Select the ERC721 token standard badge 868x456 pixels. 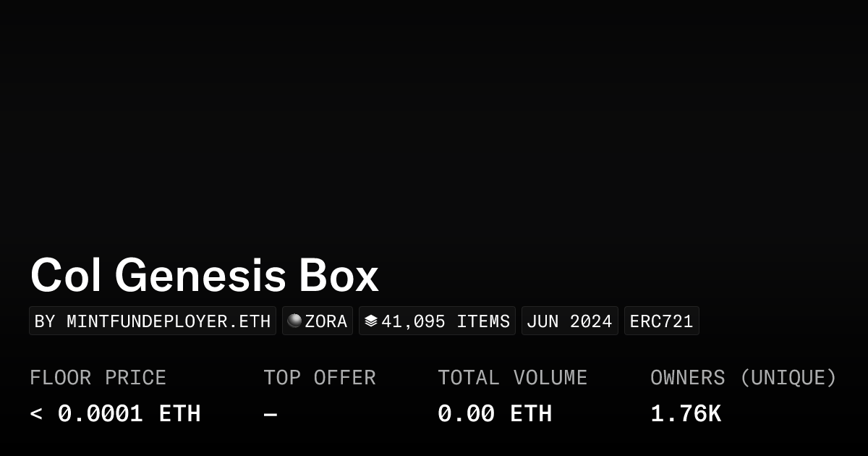661,321
